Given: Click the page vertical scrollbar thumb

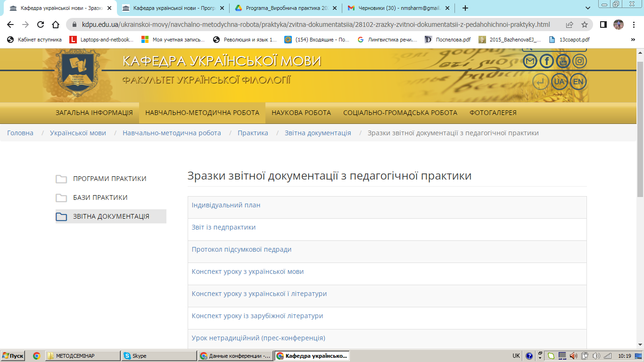Looking at the screenshot, I should pyautogui.click(x=640, y=129).
